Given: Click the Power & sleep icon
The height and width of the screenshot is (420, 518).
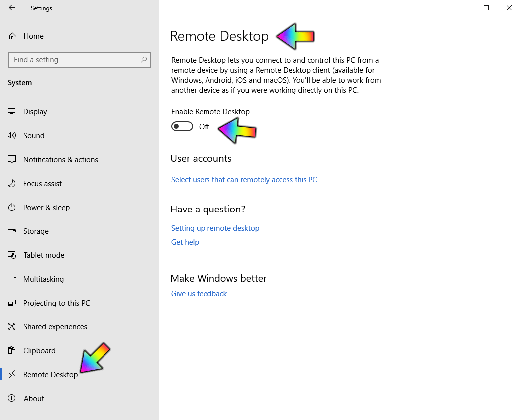Looking at the screenshot, I should (12, 207).
